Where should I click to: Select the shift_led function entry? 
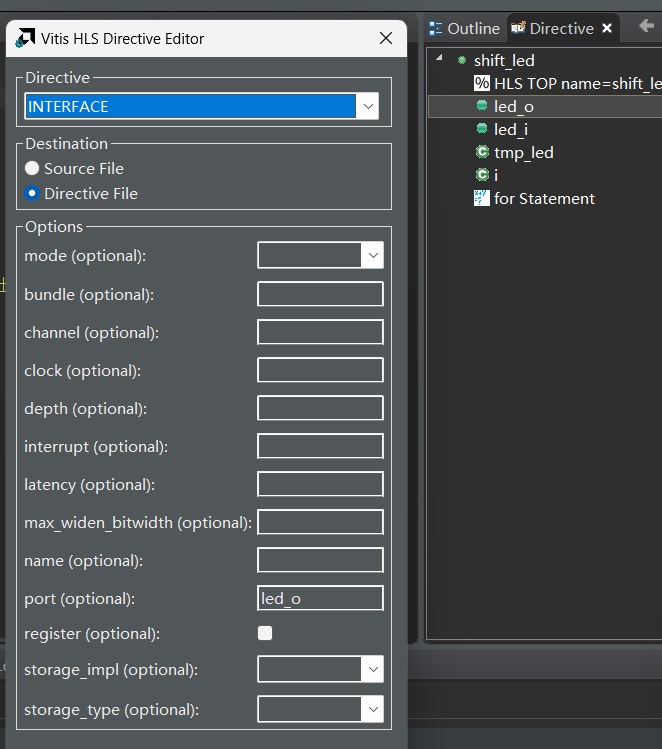point(504,61)
